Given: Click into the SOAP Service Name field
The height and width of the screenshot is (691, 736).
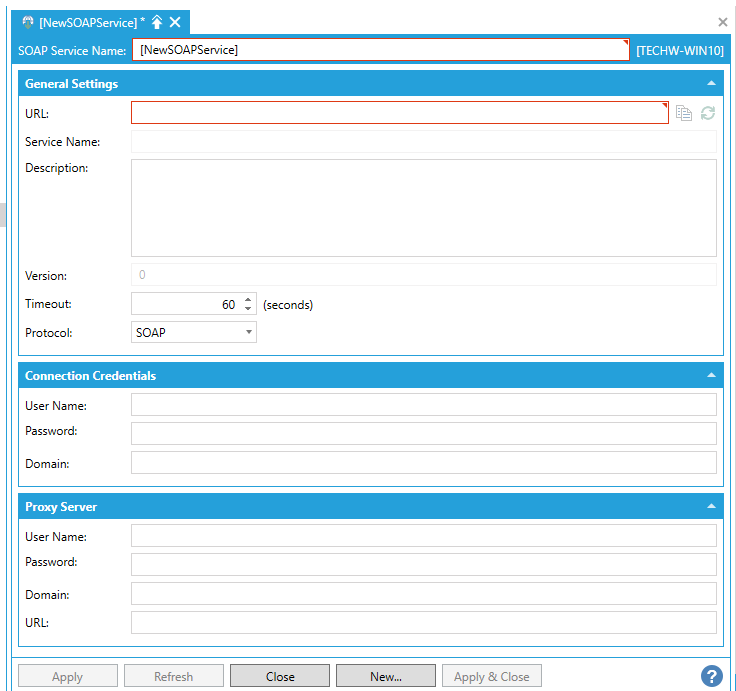Looking at the screenshot, I should [380, 49].
